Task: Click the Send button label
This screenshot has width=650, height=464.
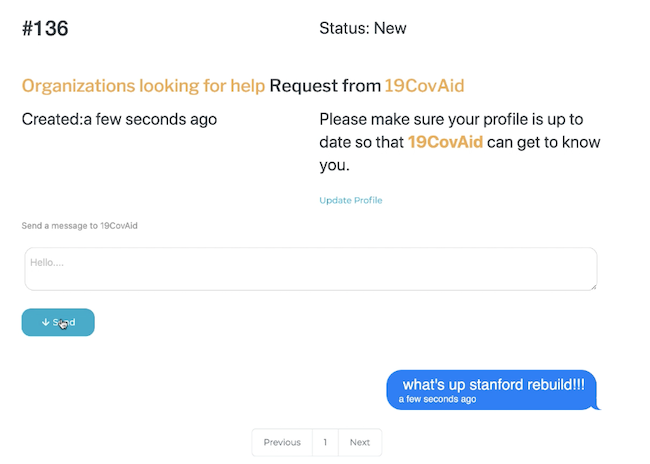Action: 65,322
